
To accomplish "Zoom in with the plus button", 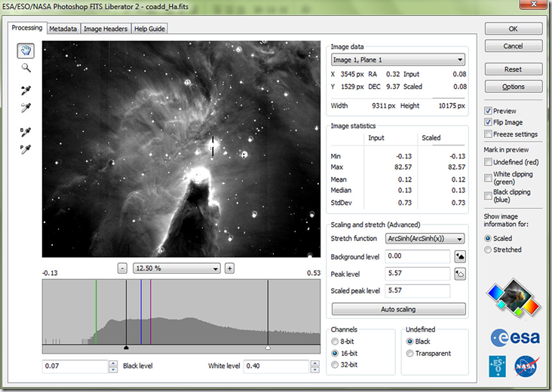I will pyautogui.click(x=229, y=268).
